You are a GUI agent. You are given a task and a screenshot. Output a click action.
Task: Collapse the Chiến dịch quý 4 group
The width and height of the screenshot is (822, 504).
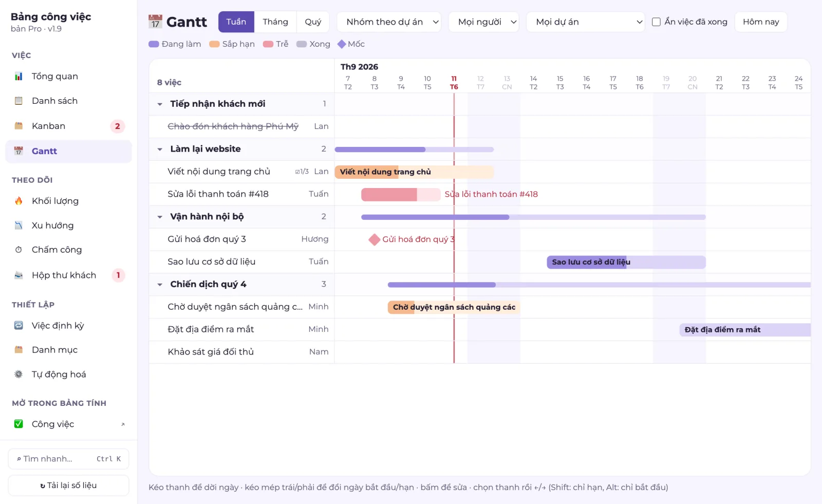click(160, 285)
